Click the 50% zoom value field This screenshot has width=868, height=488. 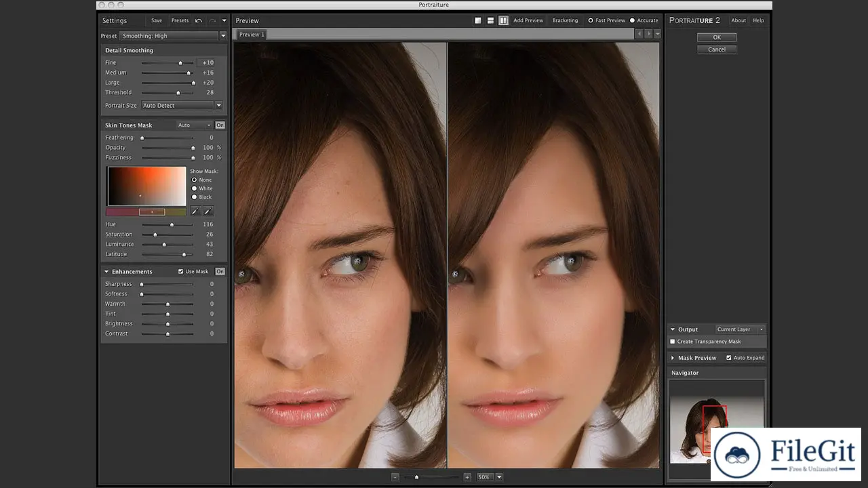[485, 477]
